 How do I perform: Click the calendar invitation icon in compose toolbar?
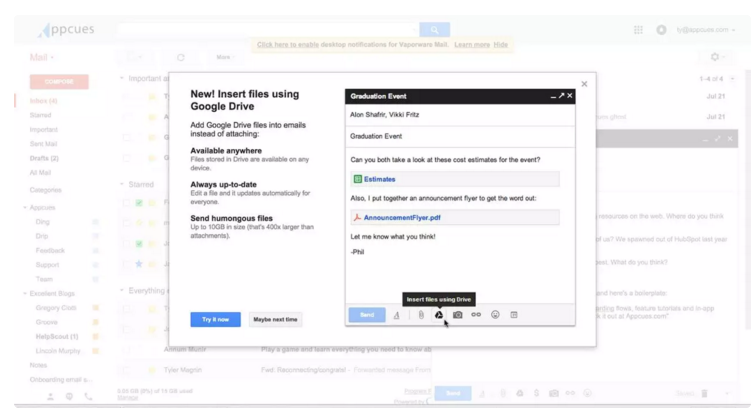point(514,315)
